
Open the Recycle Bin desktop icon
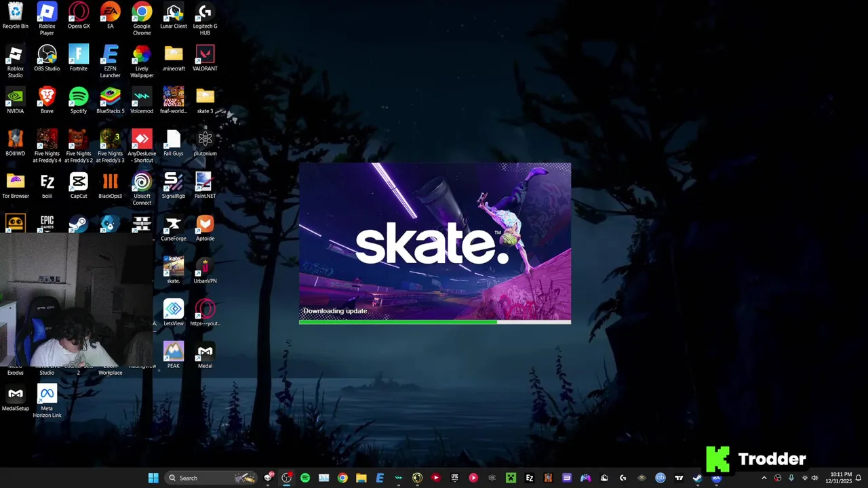(15, 16)
